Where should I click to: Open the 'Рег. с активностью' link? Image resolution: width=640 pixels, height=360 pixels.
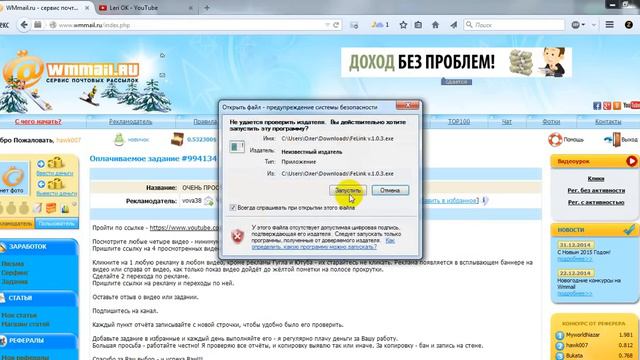596,202
